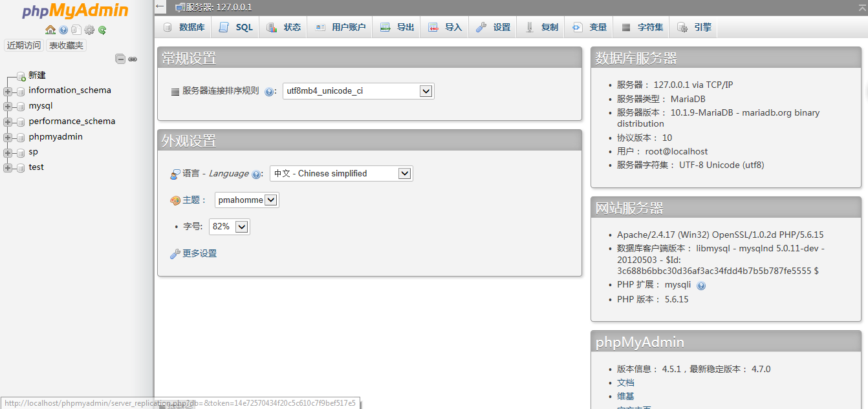
Task: Select the test database name
Action: click(36, 167)
